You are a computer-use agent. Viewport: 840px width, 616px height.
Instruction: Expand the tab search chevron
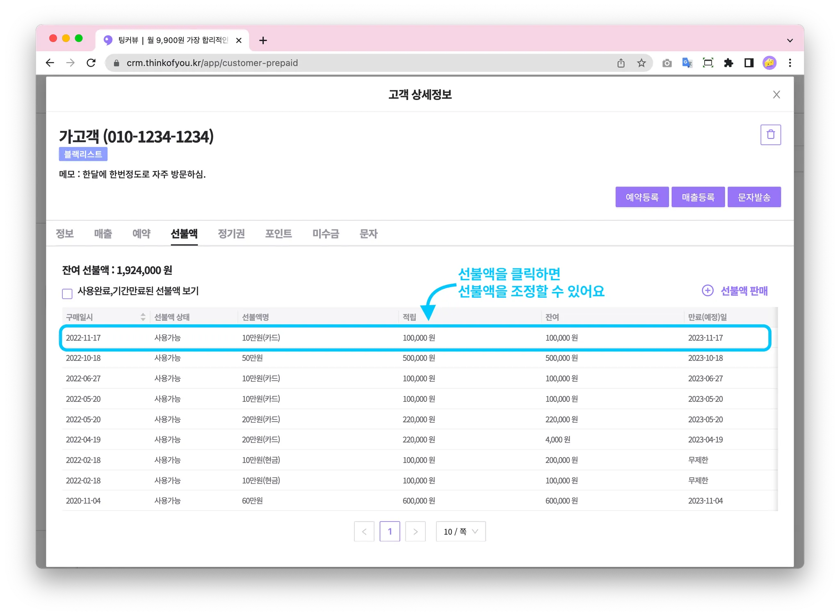click(790, 40)
